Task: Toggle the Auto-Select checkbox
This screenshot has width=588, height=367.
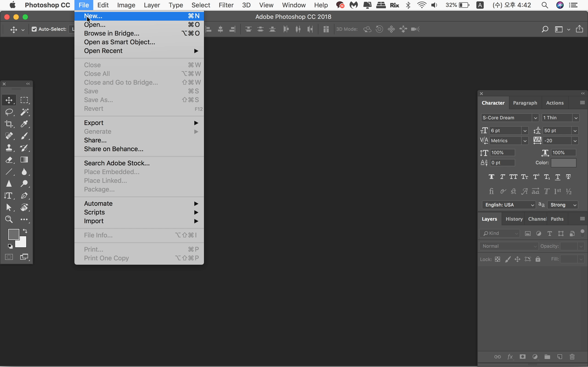Action: (x=34, y=29)
